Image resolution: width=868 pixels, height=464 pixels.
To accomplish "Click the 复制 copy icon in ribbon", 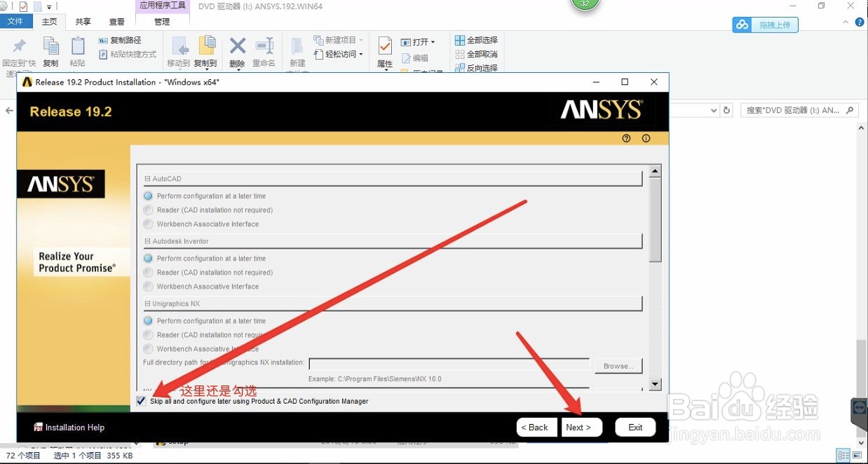I will pos(50,48).
